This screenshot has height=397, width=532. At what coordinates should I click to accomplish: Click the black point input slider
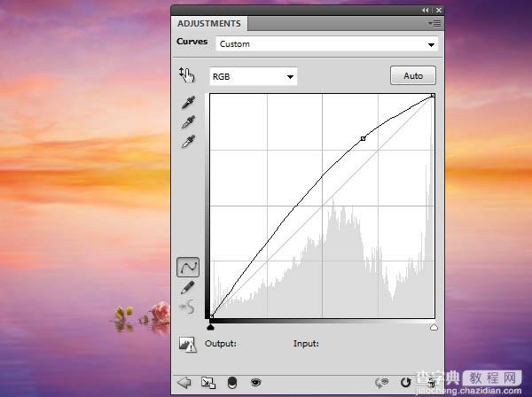click(211, 327)
